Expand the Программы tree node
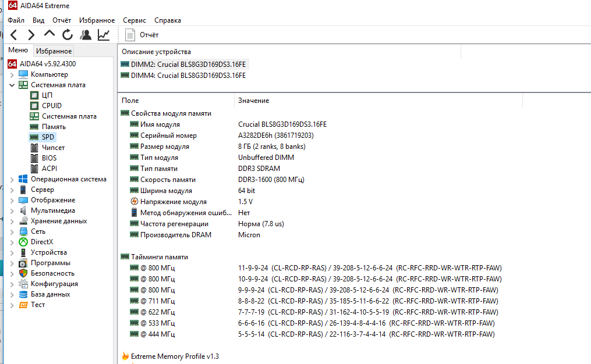The width and height of the screenshot is (591, 364). tap(12, 263)
